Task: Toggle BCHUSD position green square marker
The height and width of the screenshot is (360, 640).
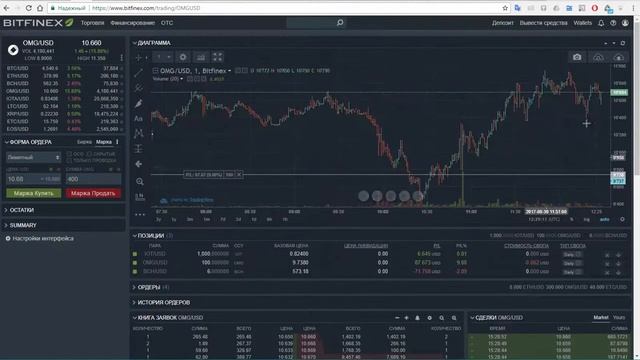Action: tap(135, 271)
